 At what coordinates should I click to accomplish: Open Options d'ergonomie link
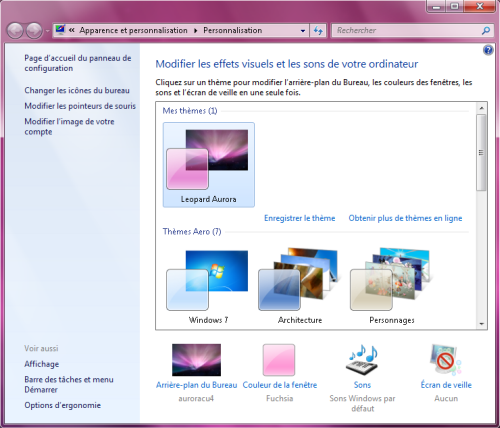pyautogui.click(x=63, y=405)
